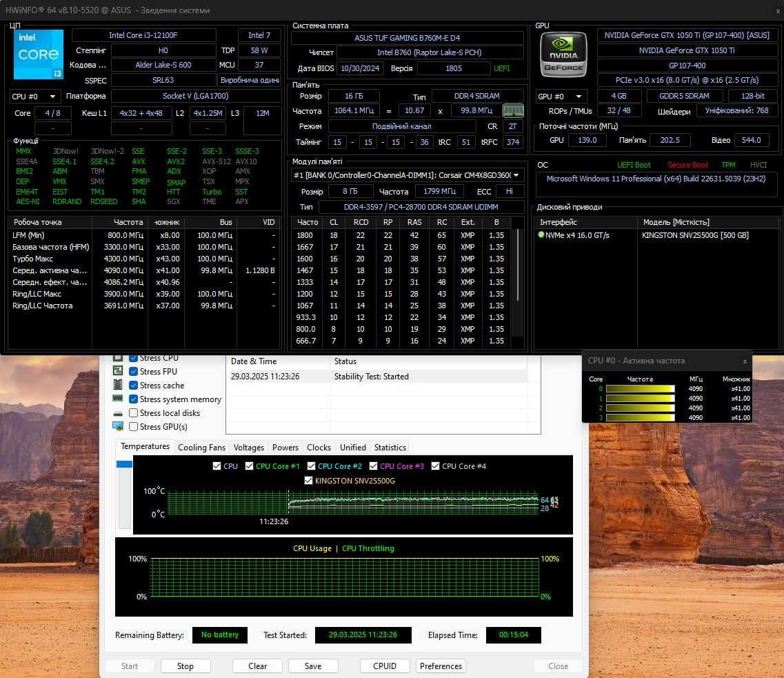Click the No battery indicator
This screenshot has height=678, width=784.
219,635
